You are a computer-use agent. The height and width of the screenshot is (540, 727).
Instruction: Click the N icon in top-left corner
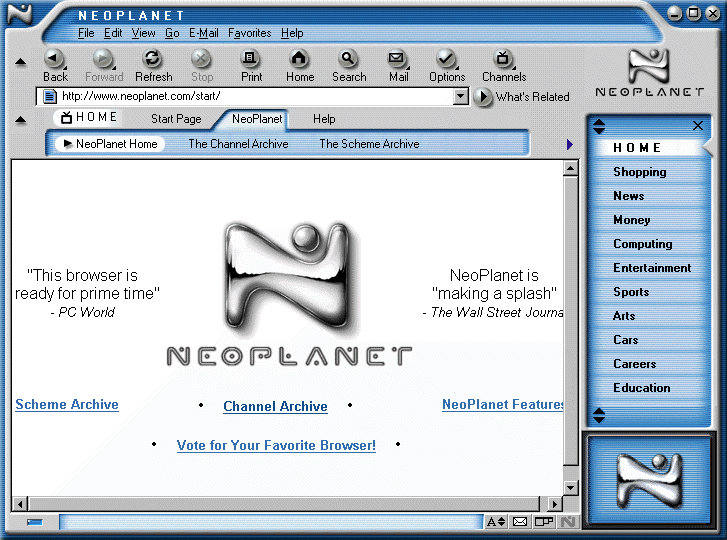[20, 14]
